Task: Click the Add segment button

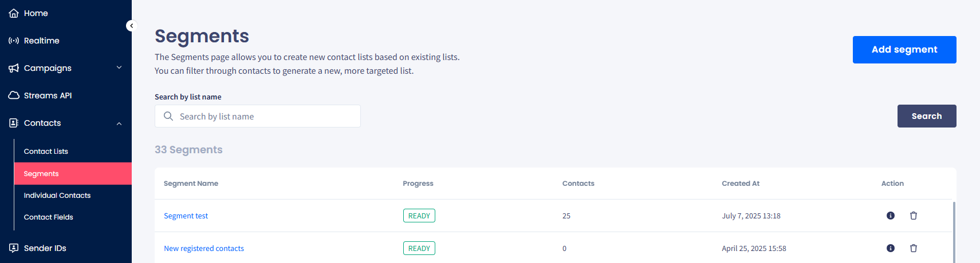Action: [x=904, y=50]
